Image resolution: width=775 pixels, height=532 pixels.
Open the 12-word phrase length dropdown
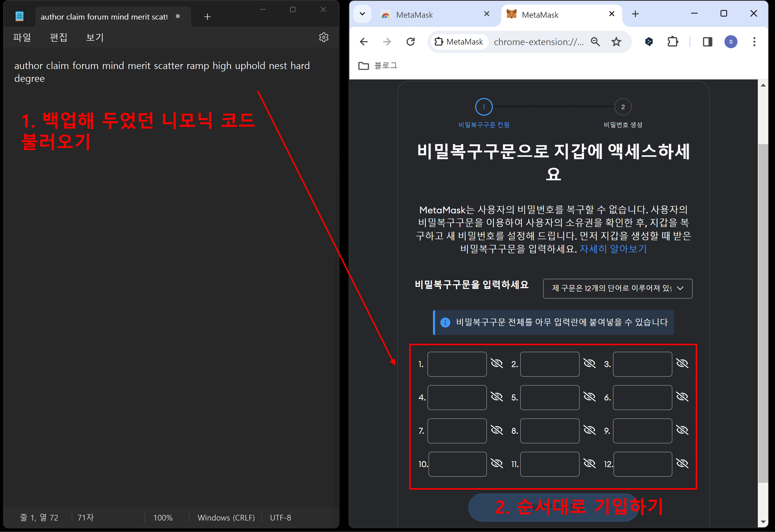(617, 288)
